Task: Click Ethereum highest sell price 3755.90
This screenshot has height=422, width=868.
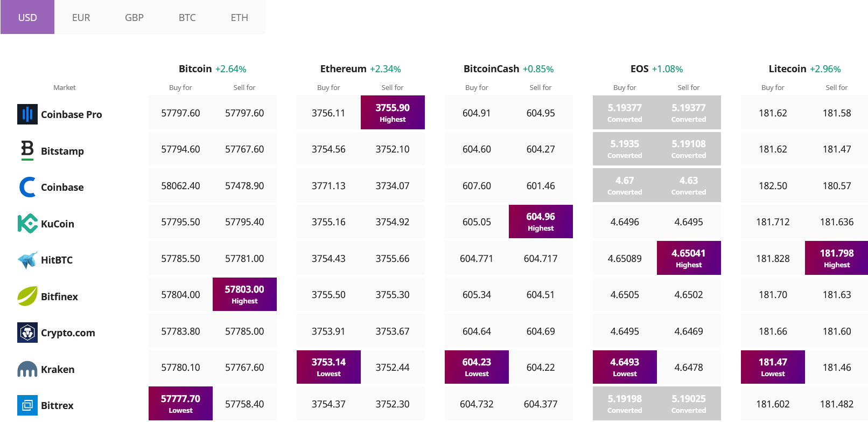Action: point(393,113)
